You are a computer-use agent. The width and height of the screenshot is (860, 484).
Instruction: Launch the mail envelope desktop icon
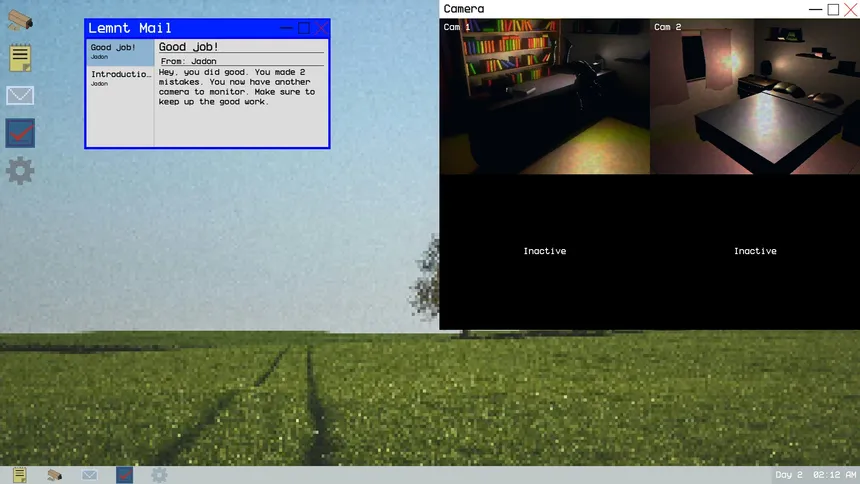pos(20,96)
